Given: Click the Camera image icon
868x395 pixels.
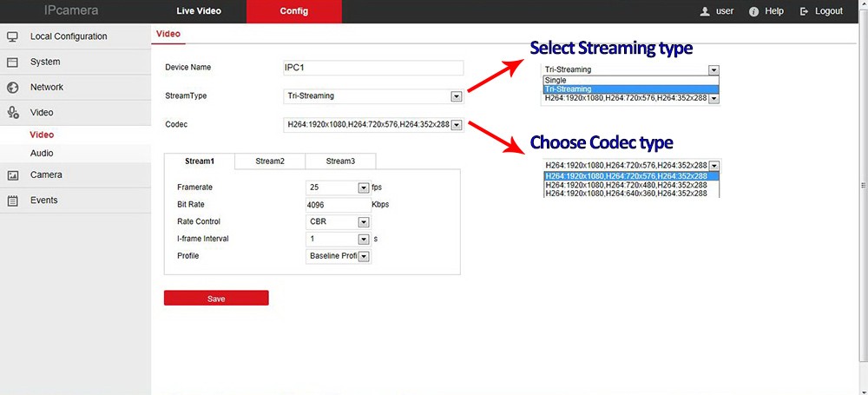Looking at the screenshot, I should point(13,175).
